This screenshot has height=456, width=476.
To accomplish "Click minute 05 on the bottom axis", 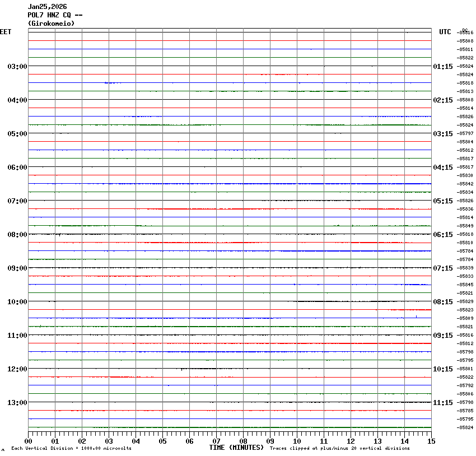I will tap(162, 441).
